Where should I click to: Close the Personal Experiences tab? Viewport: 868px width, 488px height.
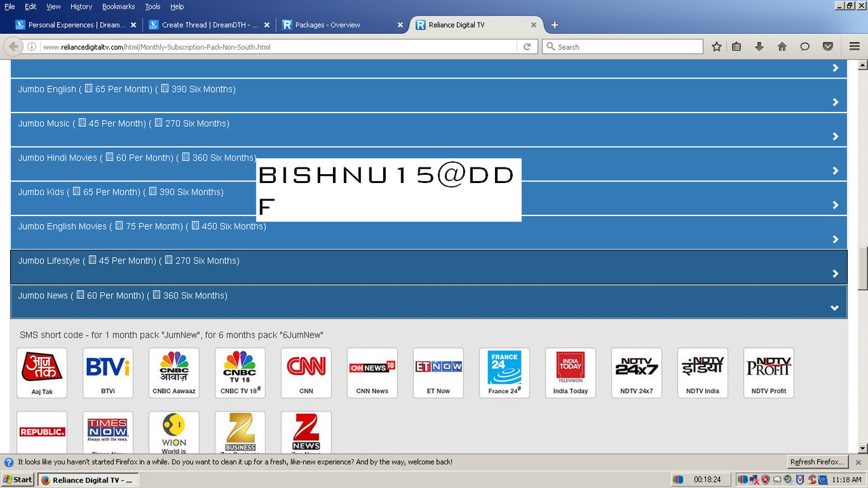click(x=133, y=25)
